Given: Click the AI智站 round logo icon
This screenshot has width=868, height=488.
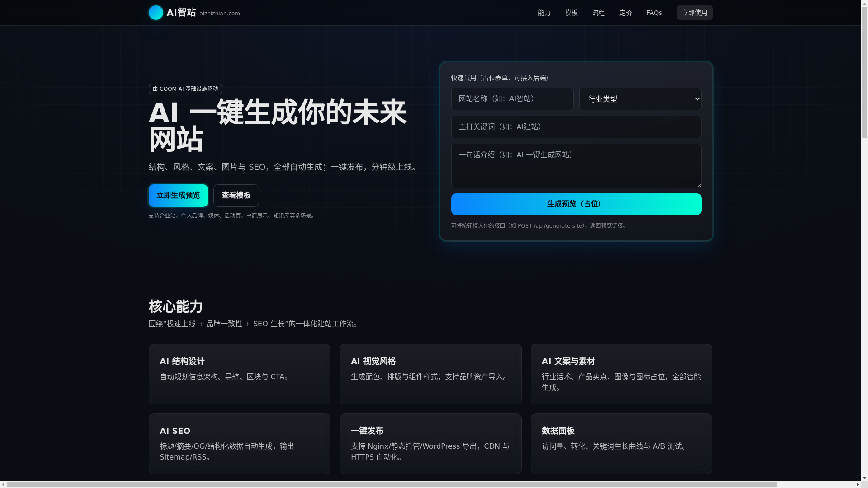Looking at the screenshot, I should coord(156,13).
